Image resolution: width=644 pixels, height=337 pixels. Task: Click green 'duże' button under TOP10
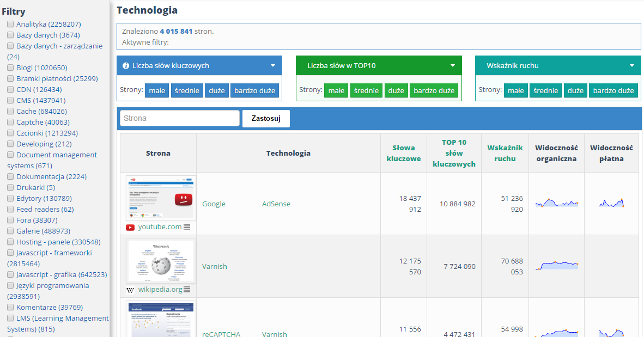click(396, 90)
